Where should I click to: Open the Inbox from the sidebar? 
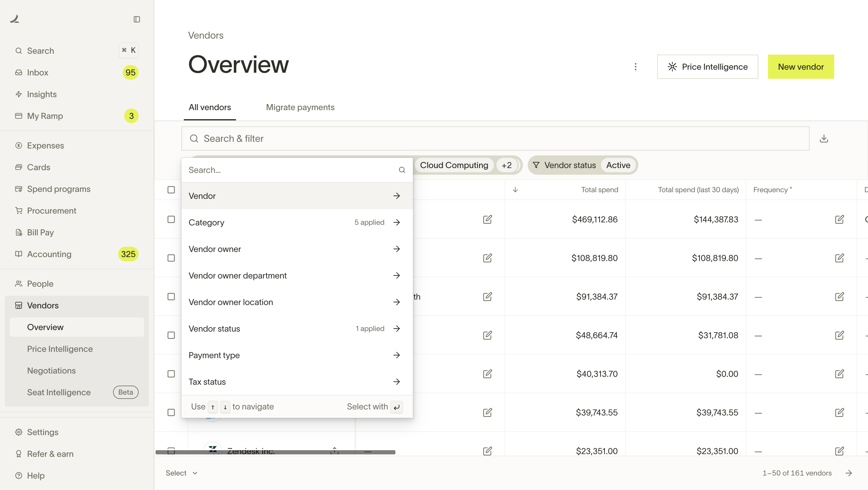[37, 72]
